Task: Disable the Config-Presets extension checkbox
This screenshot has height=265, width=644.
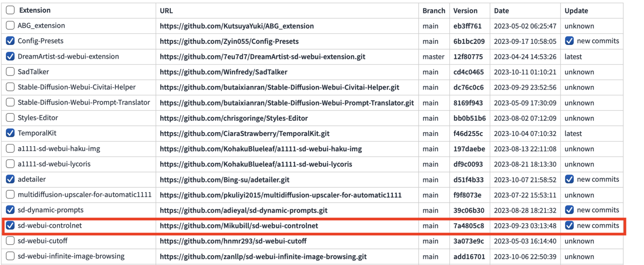Action: (x=10, y=41)
